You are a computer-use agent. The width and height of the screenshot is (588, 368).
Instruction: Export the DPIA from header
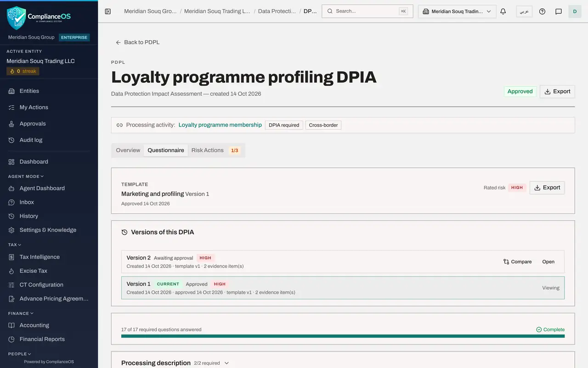pos(557,92)
